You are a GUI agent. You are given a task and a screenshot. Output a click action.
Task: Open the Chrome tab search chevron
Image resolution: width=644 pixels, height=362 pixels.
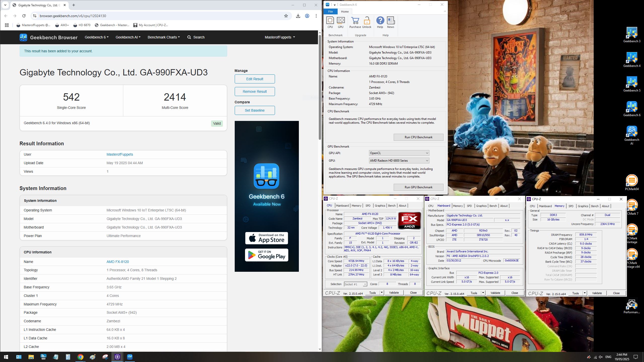5,5
